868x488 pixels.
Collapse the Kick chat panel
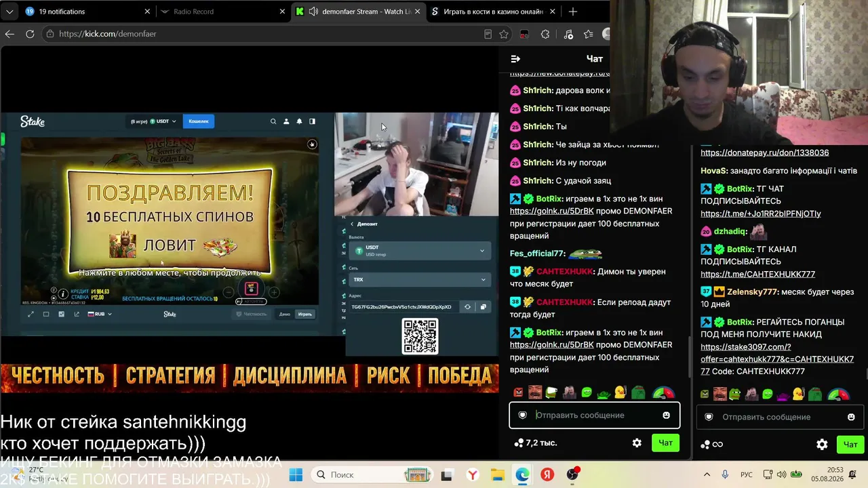[515, 59]
